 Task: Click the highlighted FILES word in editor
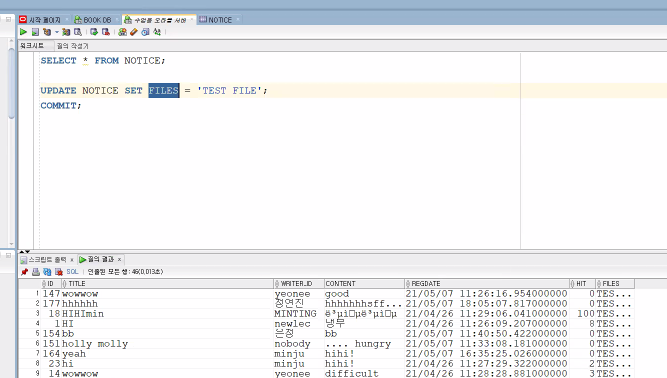point(164,91)
